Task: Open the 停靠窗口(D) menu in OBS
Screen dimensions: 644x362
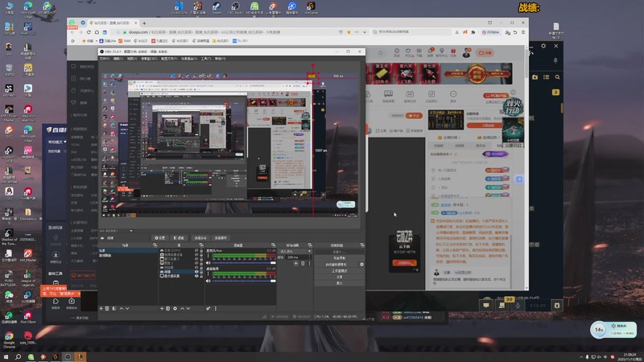Action: pos(148,59)
